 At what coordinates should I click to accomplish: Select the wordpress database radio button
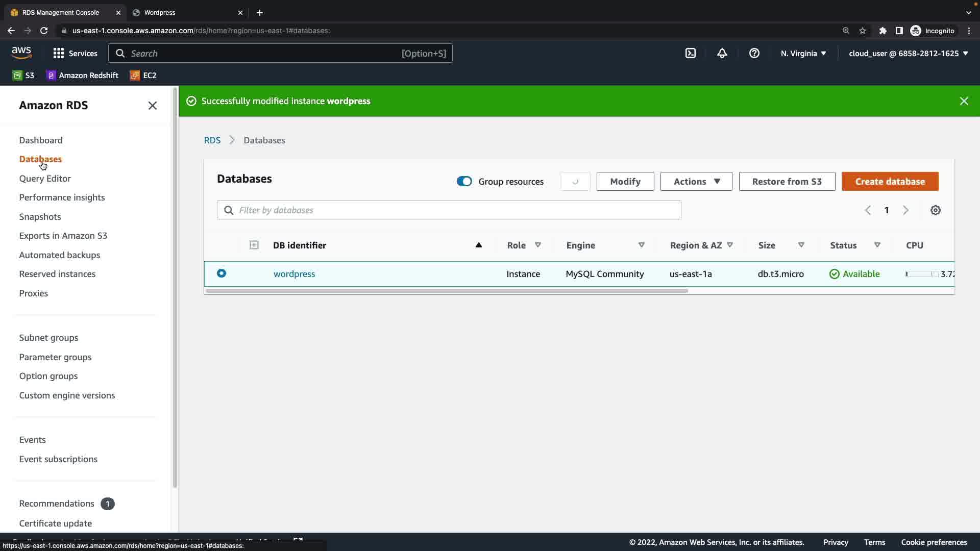click(x=222, y=273)
